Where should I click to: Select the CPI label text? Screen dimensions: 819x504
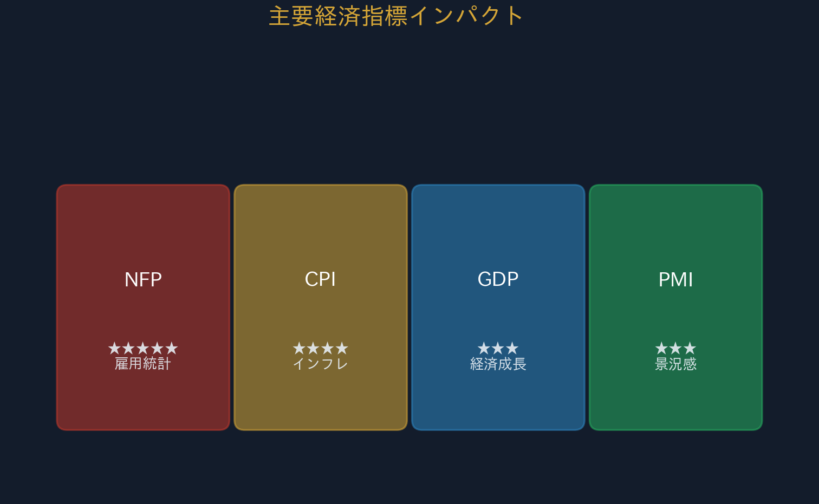(320, 279)
